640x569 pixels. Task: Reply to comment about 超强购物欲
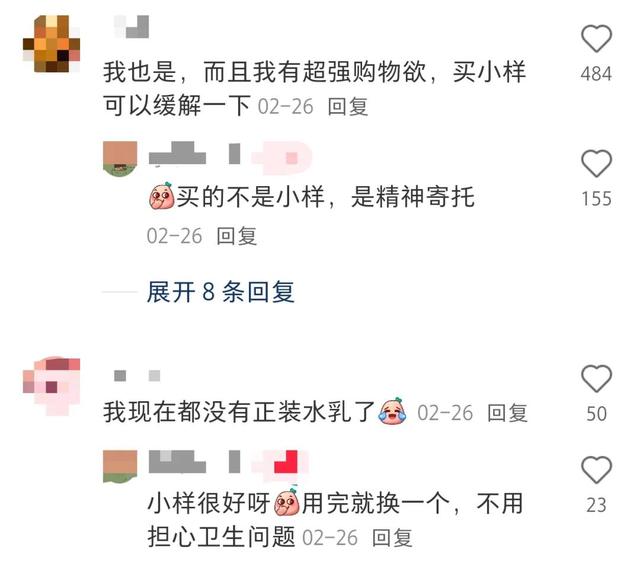tap(348, 107)
